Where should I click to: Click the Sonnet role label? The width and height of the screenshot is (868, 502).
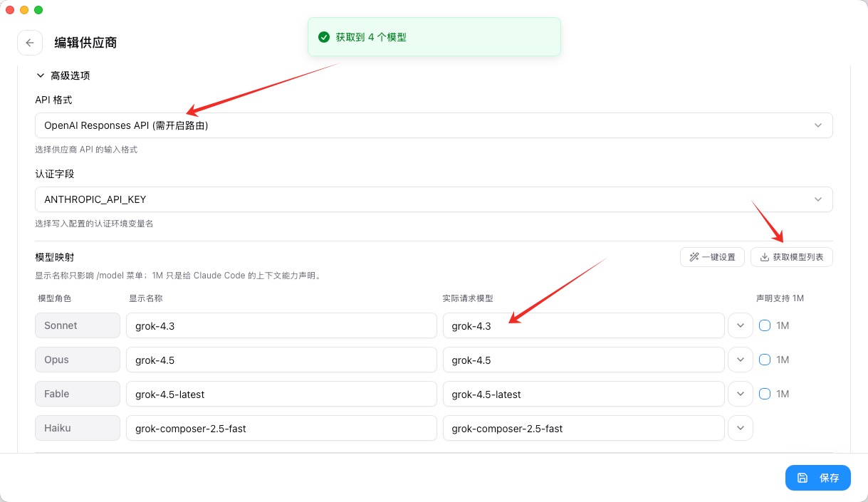click(x=78, y=325)
